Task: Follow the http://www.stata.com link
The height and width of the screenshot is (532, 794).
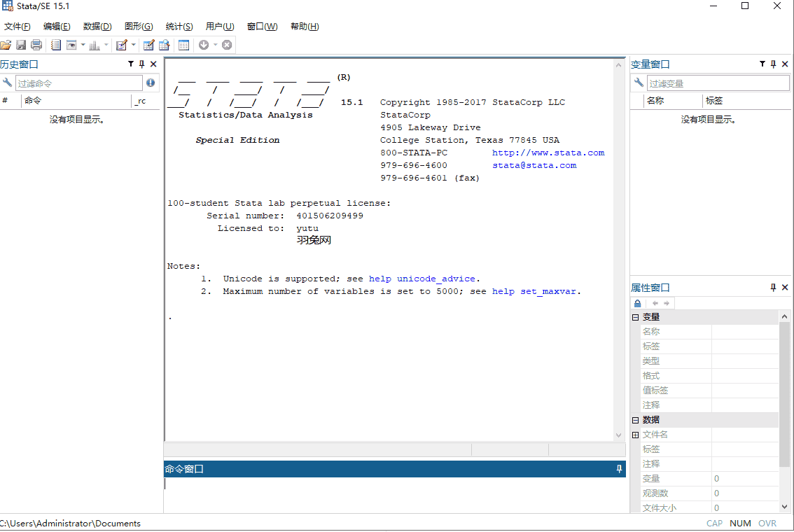Action: pyautogui.click(x=548, y=153)
